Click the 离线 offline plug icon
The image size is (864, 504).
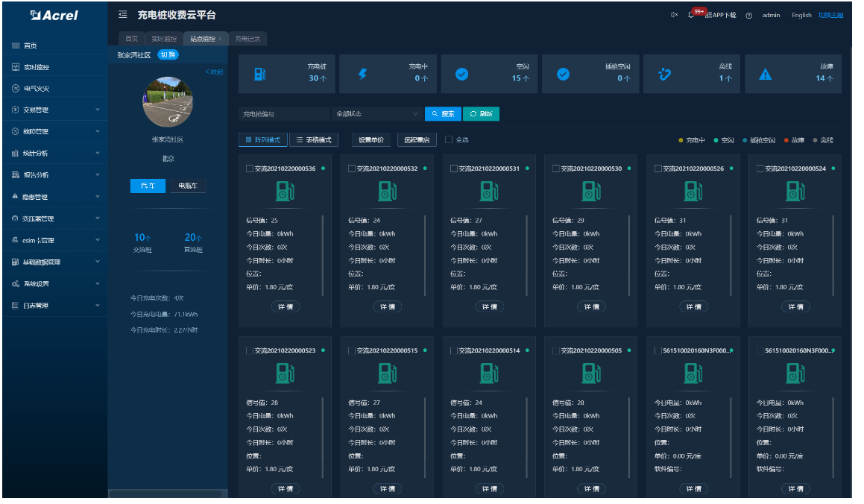665,74
